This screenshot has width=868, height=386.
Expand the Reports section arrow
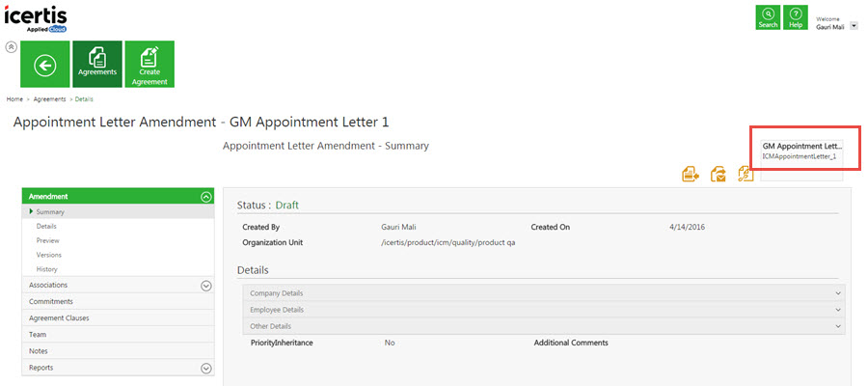point(206,369)
